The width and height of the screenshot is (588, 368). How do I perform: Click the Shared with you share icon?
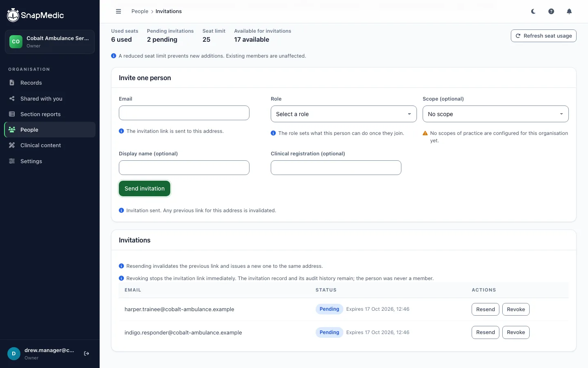(12, 99)
